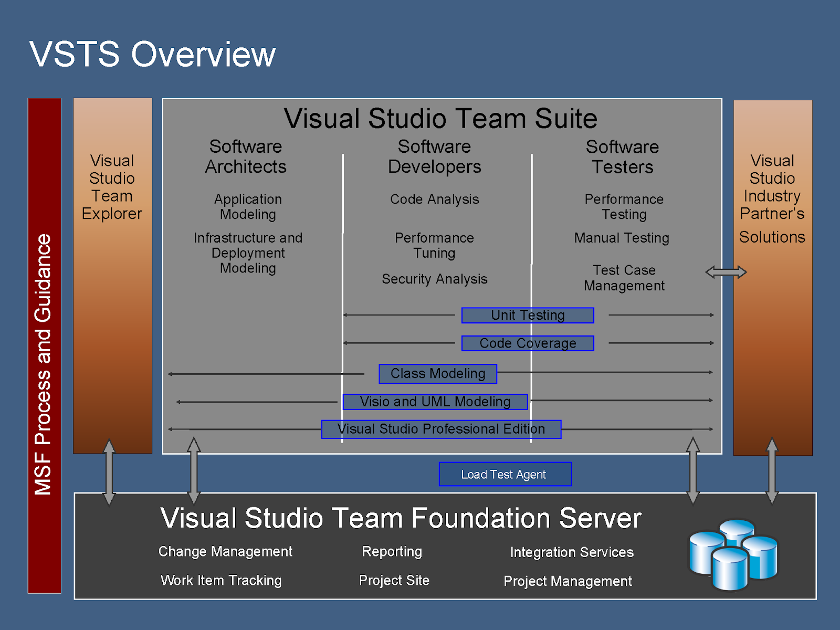
Task: Click the Visual Studio Team Explorer column
Action: [112, 276]
